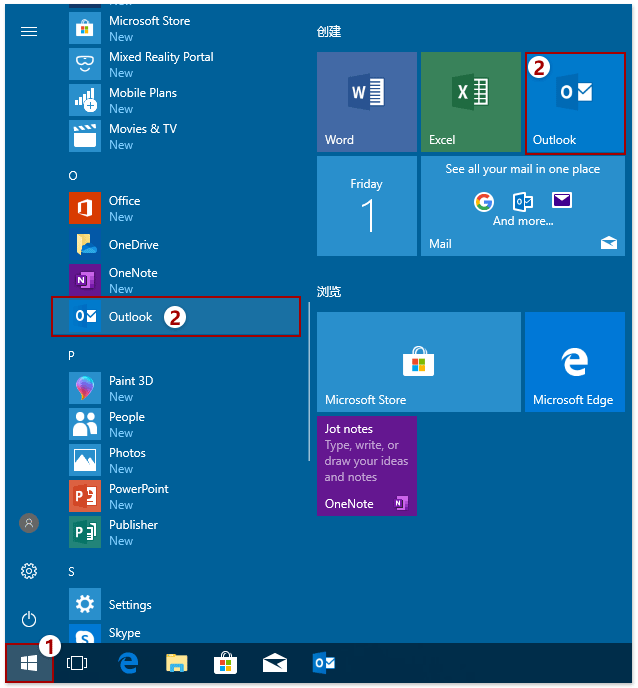Open the Power options button

tap(29, 619)
